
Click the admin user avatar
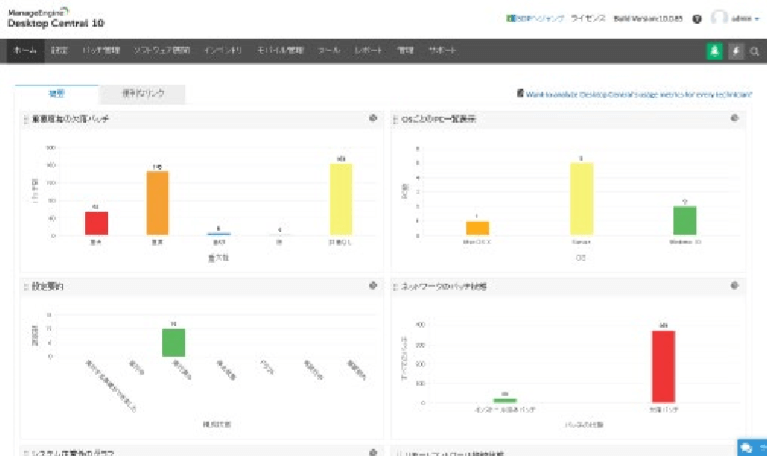pos(719,18)
